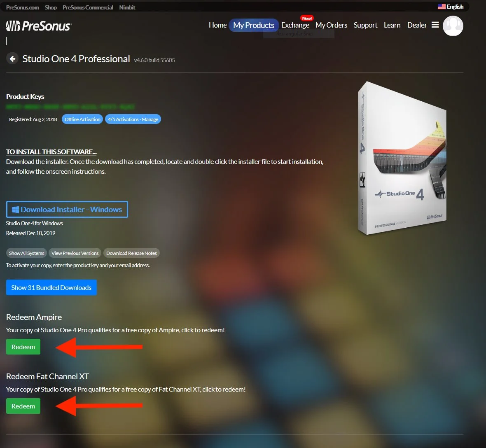Image resolution: width=486 pixels, height=448 pixels.
Task: Open the user profile avatar
Action: point(453,26)
